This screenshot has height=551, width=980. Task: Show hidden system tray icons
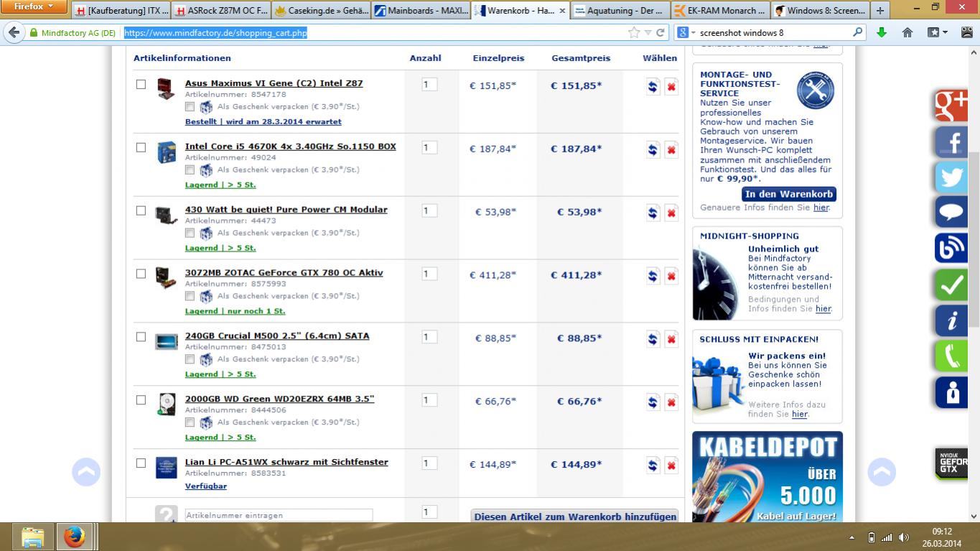(852, 537)
